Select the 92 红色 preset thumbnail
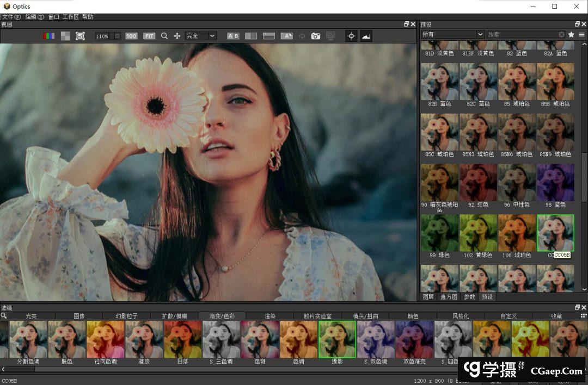 coord(478,183)
